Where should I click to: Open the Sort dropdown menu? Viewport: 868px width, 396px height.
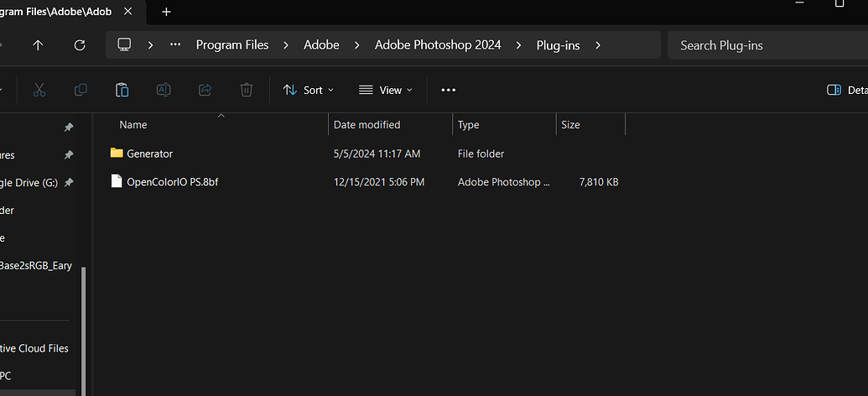click(x=309, y=90)
